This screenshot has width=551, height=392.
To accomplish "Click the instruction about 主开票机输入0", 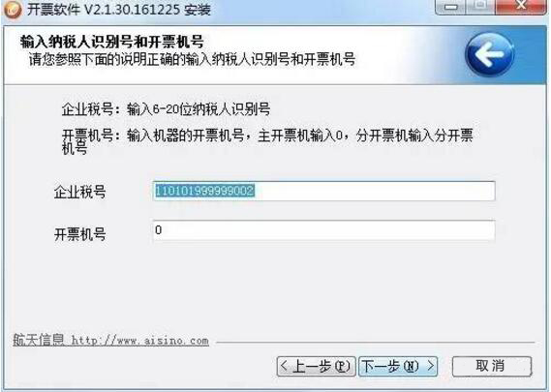I will point(300,136).
